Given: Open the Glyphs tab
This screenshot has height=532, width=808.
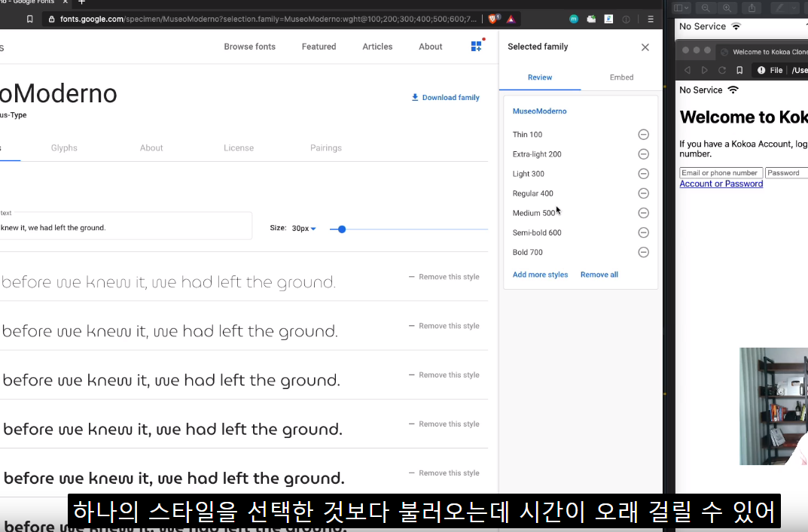Looking at the screenshot, I should pos(64,147).
